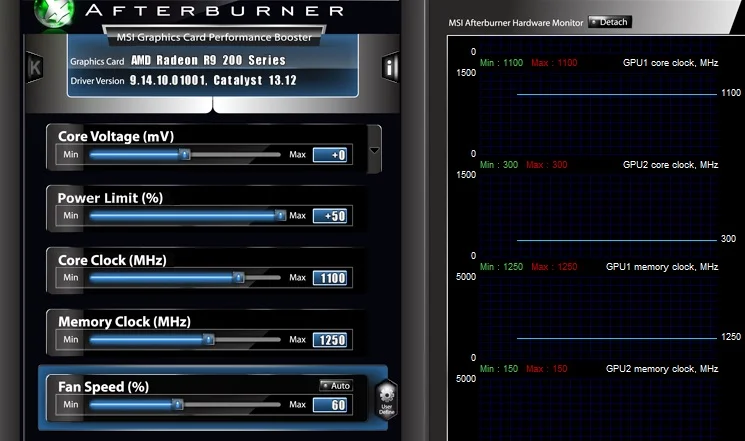This screenshot has width=745, height=441.
Task: Click 'Min : 1100' on GPU1 core graph
Action: coord(501,63)
